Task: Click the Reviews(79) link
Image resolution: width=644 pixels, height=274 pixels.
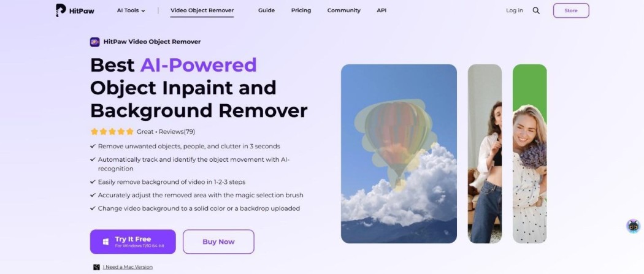Action: tap(177, 132)
